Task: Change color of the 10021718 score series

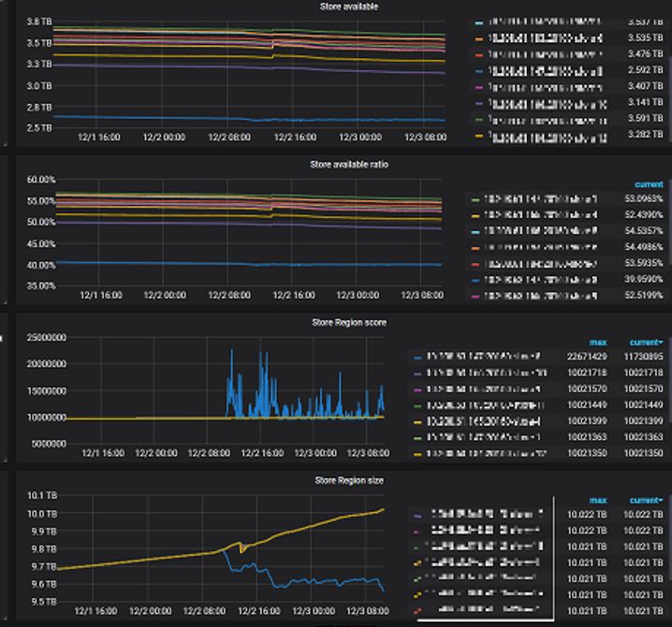Action: click(417, 373)
